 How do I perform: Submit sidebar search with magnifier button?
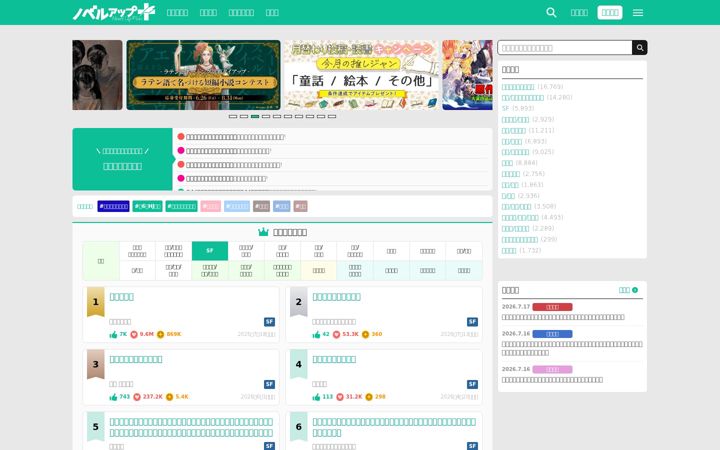pyautogui.click(x=640, y=48)
